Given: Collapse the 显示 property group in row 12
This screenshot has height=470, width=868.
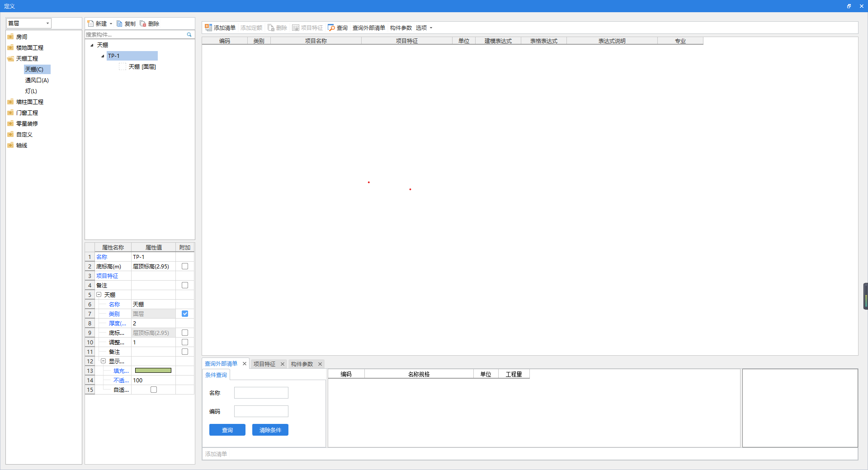Looking at the screenshot, I should [x=103, y=361].
